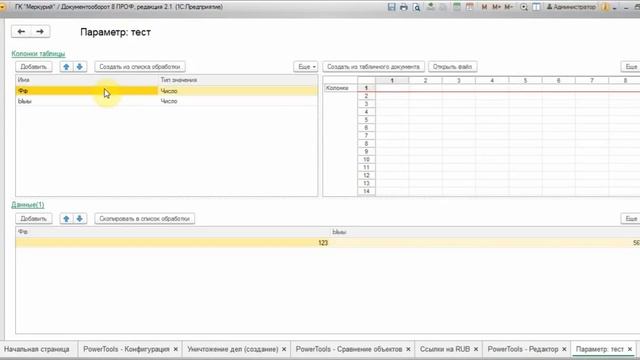Screen dimensions: 640x360
Task: Select spreadsheet column header 7
Action: click(592, 80)
